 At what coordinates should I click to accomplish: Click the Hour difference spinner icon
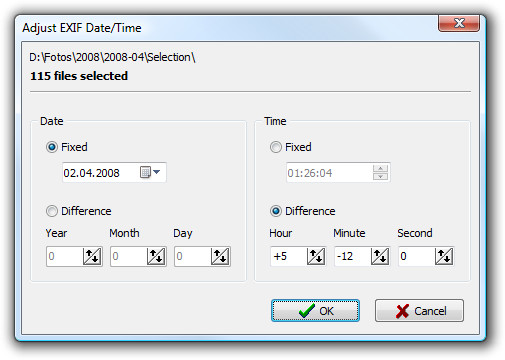(316, 256)
